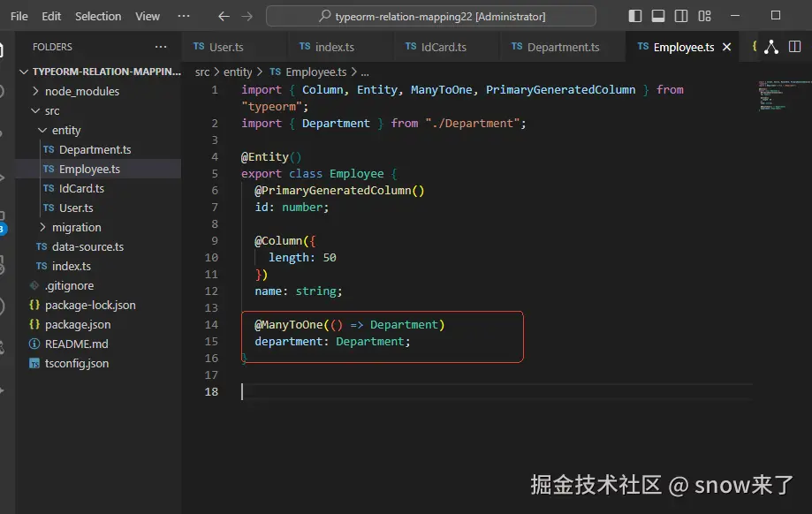Open the Edit menu
The height and width of the screenshot is (514, 812).
click(x=51, y=16)
